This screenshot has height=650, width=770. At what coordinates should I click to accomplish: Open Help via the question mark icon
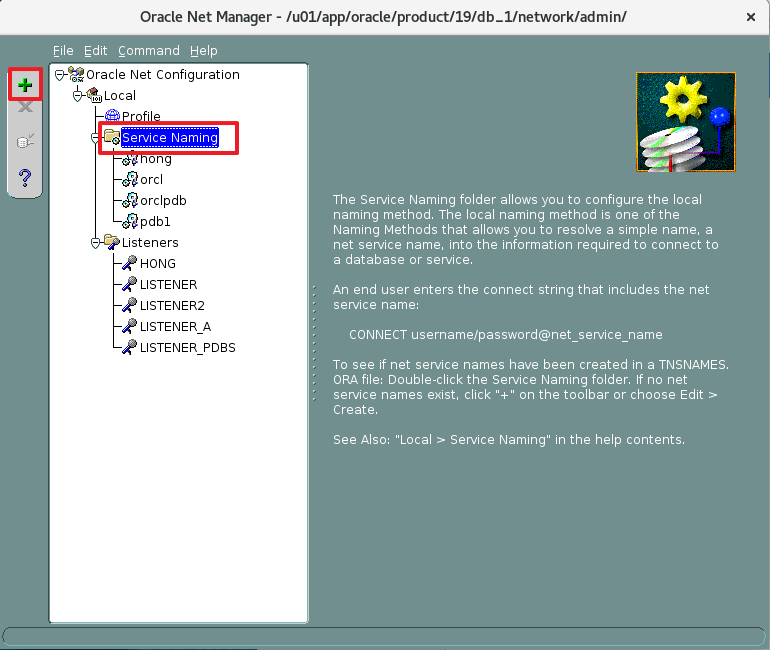click(x=25, y=177)
